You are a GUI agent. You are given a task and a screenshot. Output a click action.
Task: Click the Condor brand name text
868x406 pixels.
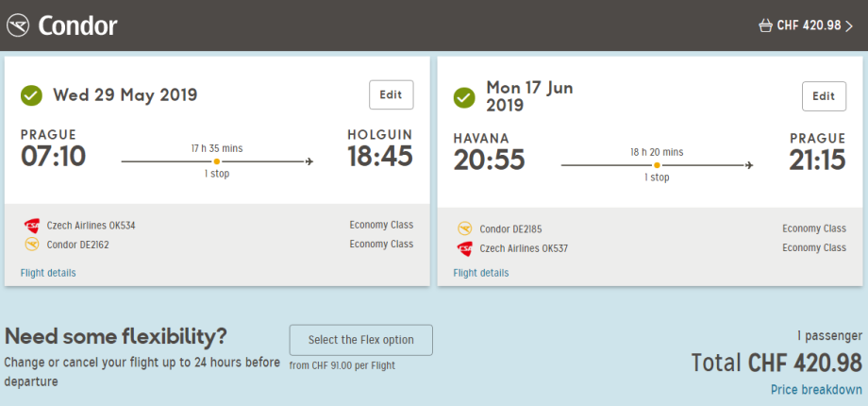[x=78, y=25]
